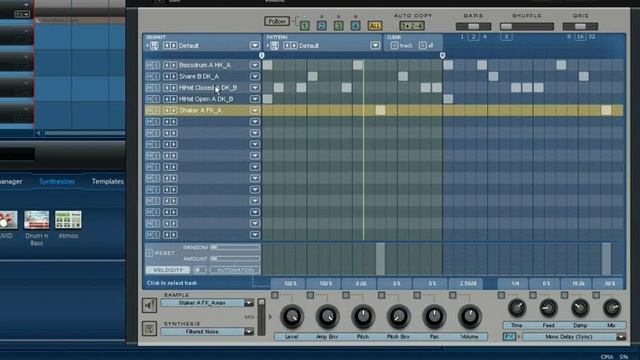
Task: Click the loop end marker
Action: click(x=442, y=55)
